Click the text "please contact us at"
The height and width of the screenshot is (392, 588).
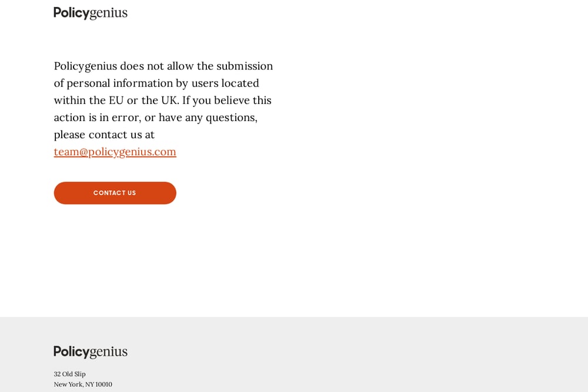click(x=104, y=135)
